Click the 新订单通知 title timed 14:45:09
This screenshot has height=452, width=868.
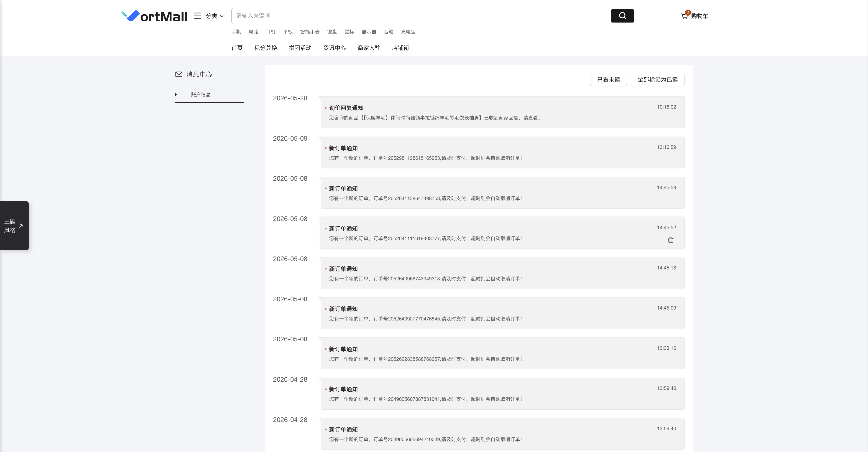(x=343, y=309)
